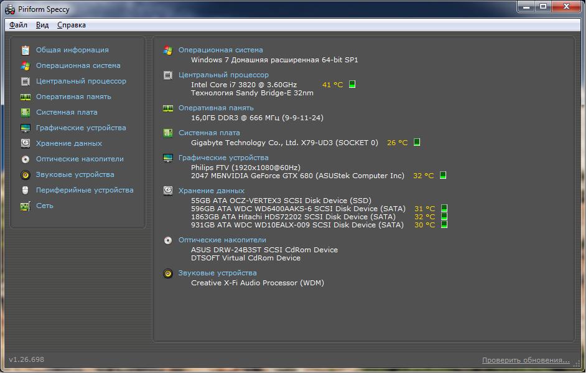Open the Вид menu
This screenshot has width=588, height=375.
(x=42, y=25)
